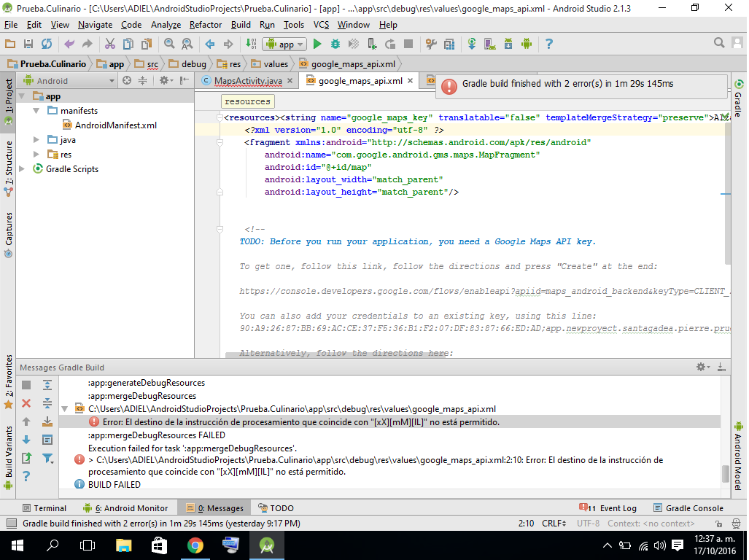Open Chrome from the Windows taskbar
The height and width of the screenshot is (560, 749).
pyautogui.click(x=195, y=545)
